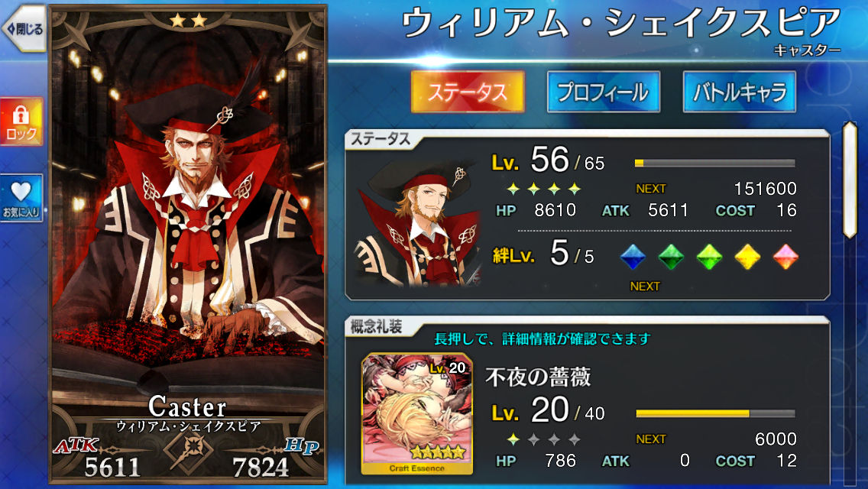
Task: Open the バトルキャラ tab
Action: tap(740, 92)
